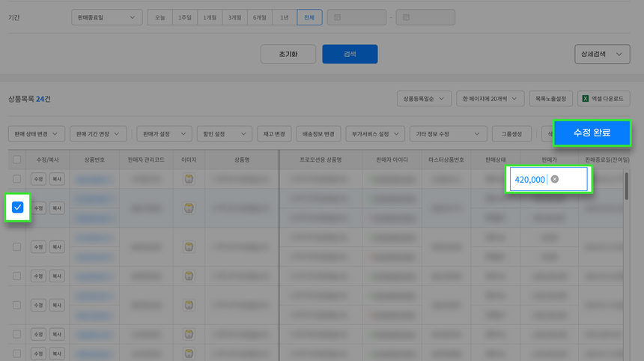Viewport: 644px width, 361px height.
Task: Click the 마스터상품번호 column header
Action: 446,160
